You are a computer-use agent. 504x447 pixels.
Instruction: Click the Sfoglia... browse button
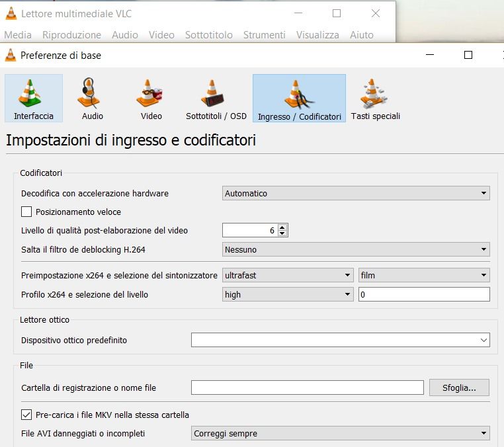pyautogui.click(x=459, y=387)
